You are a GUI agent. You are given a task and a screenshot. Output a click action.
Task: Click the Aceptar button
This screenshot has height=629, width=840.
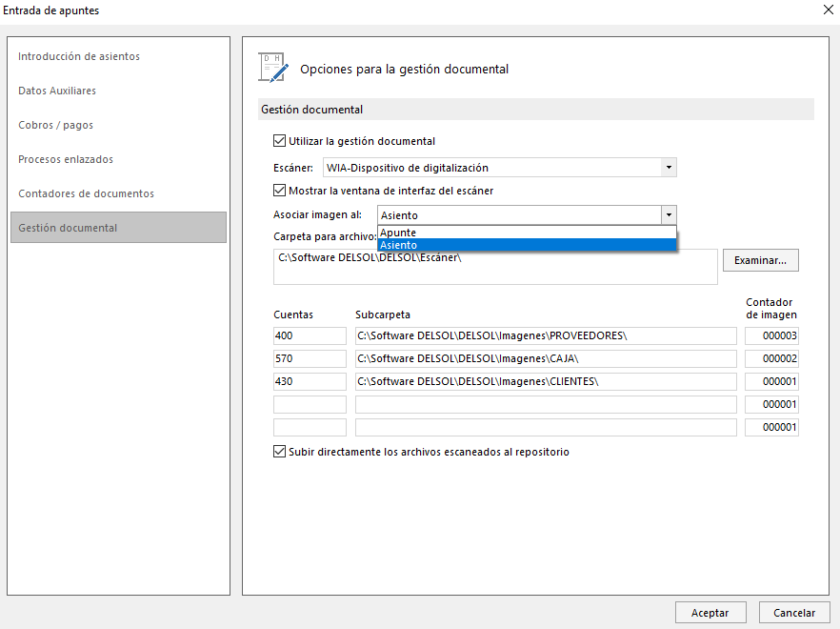(x=710, y=613)
